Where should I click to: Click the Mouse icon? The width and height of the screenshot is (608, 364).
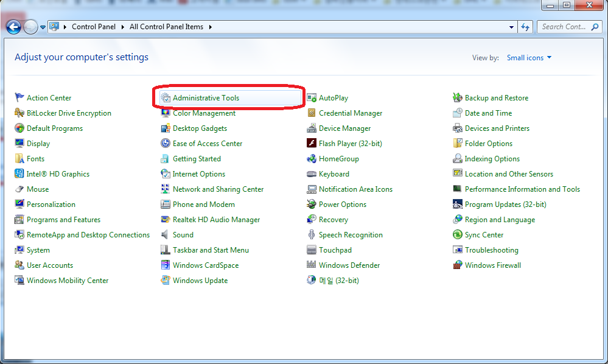click(19, 189)
